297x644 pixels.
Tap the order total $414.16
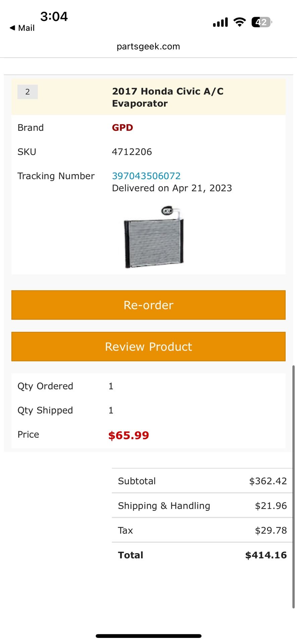point(266,555)
